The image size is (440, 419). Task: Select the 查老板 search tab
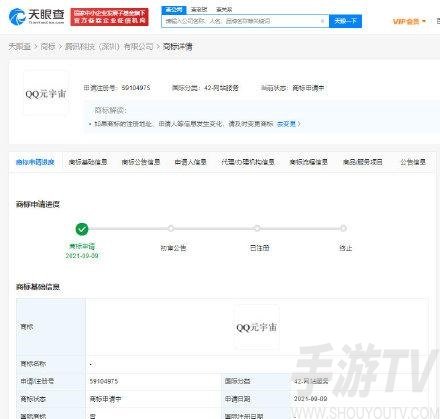click(x=199, y=10)
